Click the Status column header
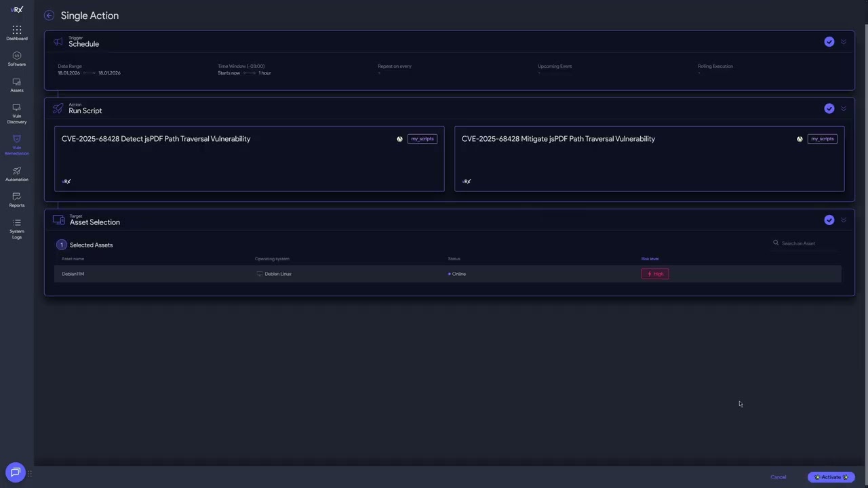The height and width of the screenshot is (488, 868). [454, 259]
